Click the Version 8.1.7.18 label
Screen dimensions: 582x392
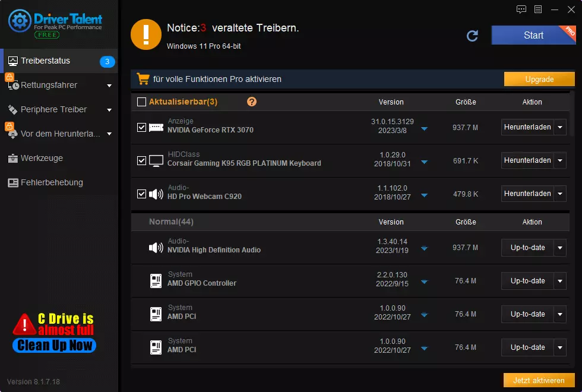[33, 381]
